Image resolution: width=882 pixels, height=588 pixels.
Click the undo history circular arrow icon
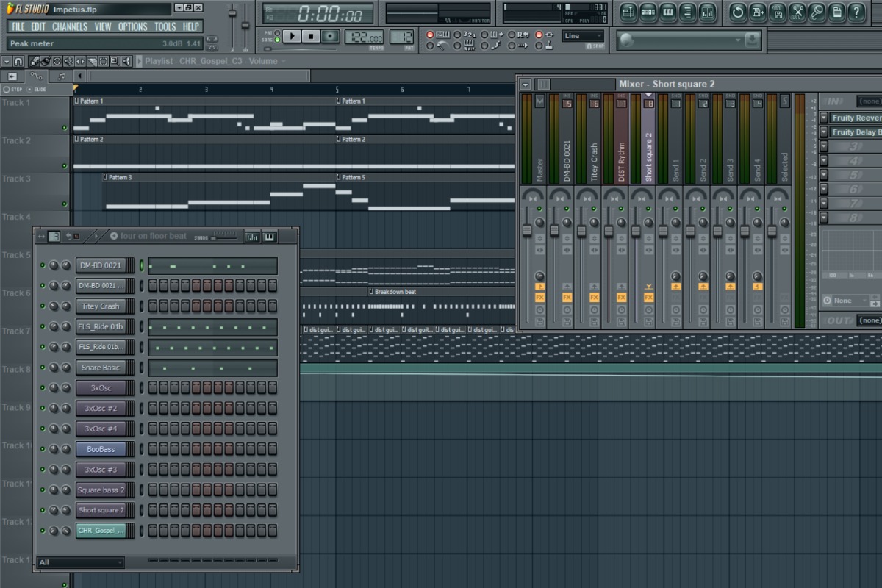pyautogui.click(x=738, y=12)
